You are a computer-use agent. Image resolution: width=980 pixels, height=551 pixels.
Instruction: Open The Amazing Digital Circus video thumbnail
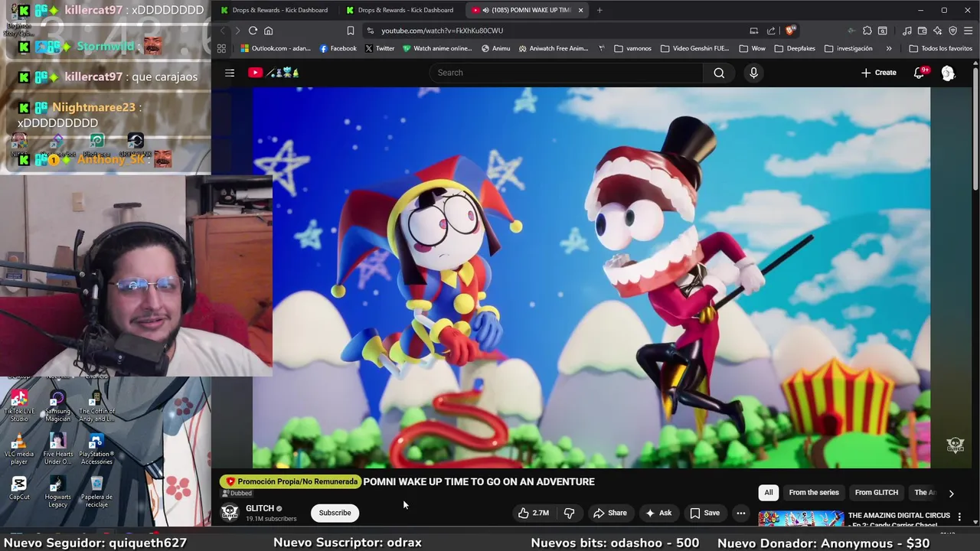tap(801, 519)
